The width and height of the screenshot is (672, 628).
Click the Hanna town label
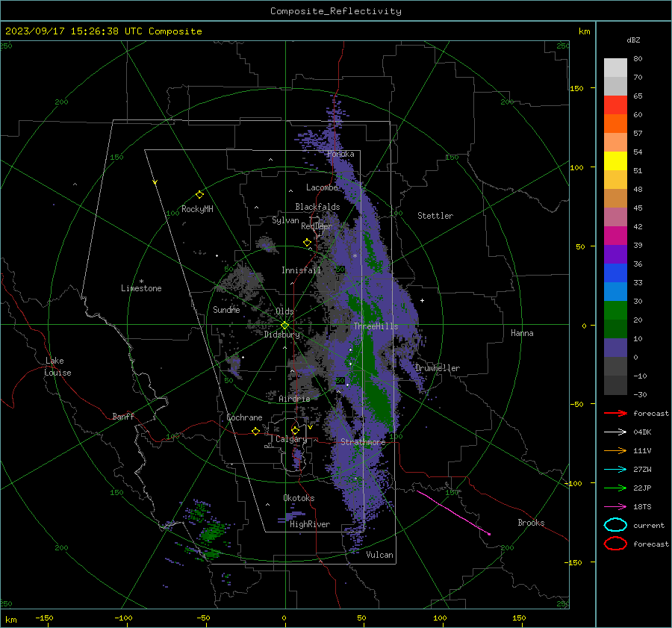(522, 333)
